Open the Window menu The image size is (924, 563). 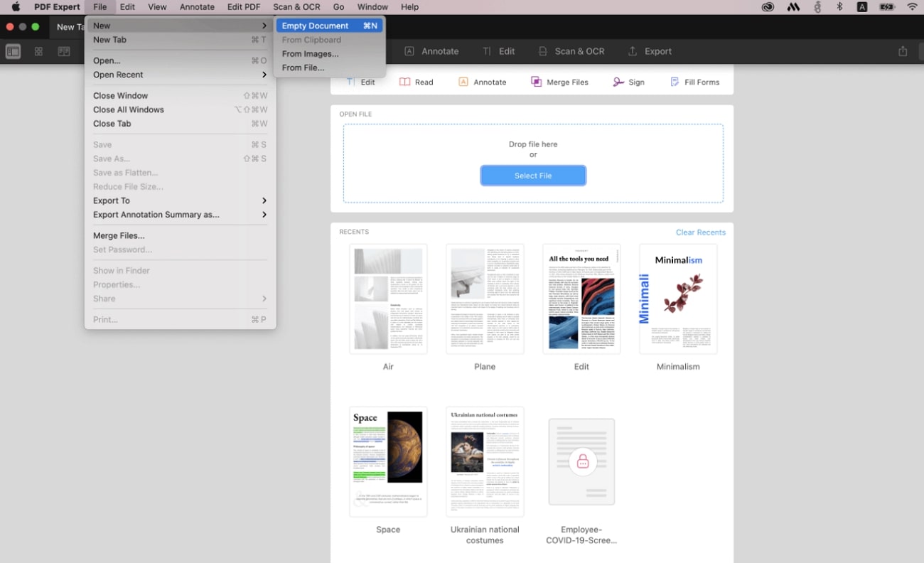pos(372,7)
